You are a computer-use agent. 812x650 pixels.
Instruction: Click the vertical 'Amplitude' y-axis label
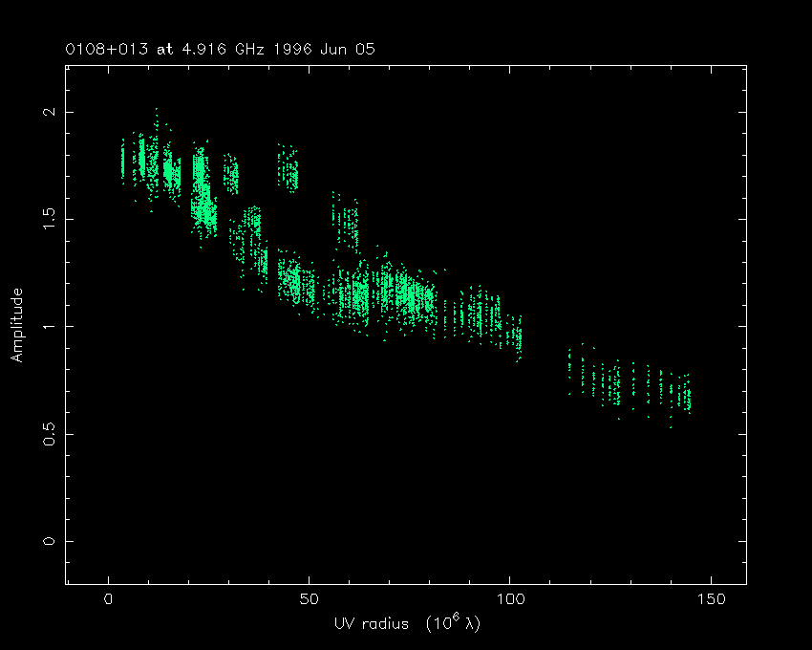coord(16,325)
